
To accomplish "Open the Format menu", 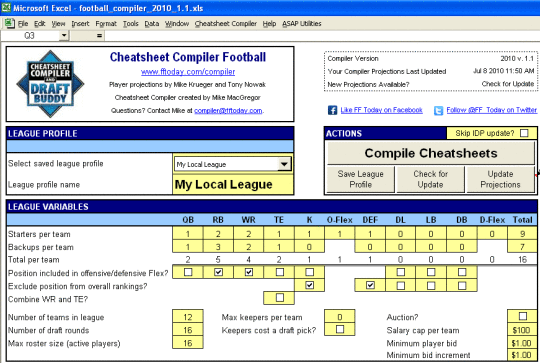I will coord(106,23).
